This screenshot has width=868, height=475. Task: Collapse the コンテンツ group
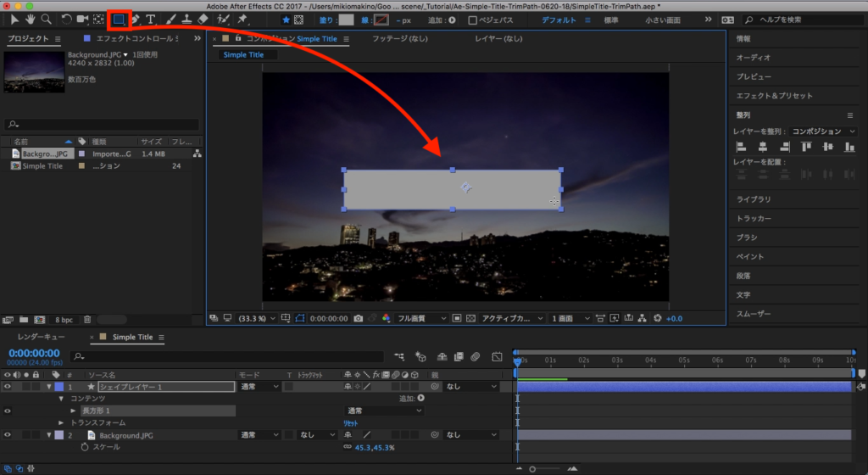[x=61, y=399]
